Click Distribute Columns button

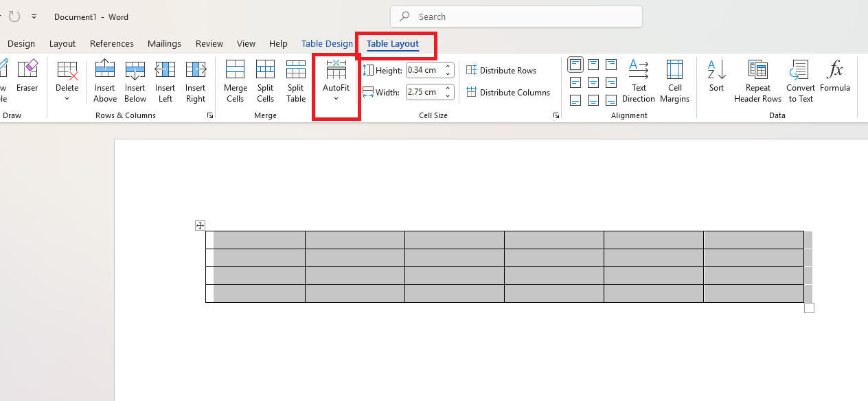[508, 93]
